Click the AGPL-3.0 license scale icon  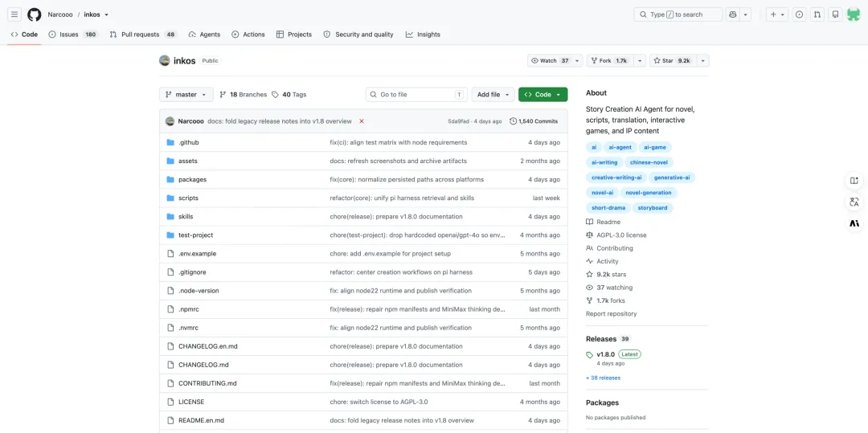(590, 235)
